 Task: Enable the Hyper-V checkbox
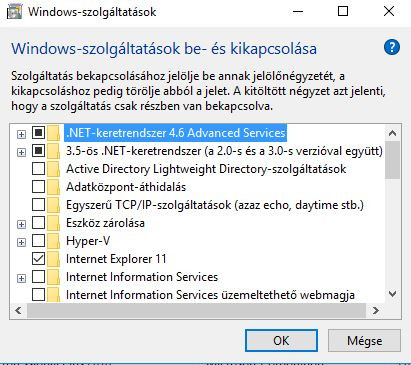[x=38, y=241]
